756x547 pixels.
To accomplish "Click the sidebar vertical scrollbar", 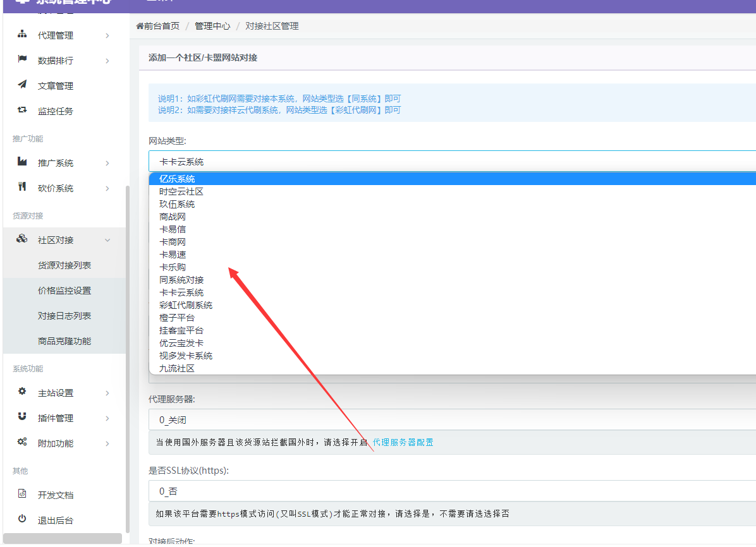I will click(x=128, y=354).
